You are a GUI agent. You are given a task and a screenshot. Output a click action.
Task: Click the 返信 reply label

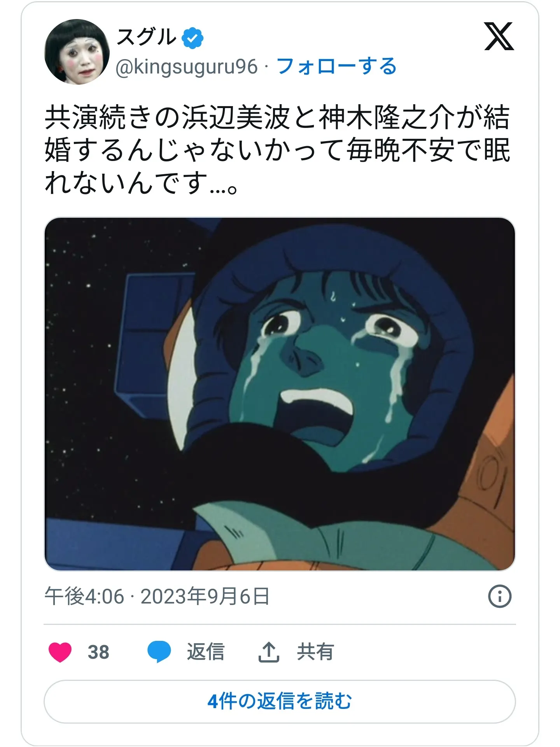[x=206, y=652]
